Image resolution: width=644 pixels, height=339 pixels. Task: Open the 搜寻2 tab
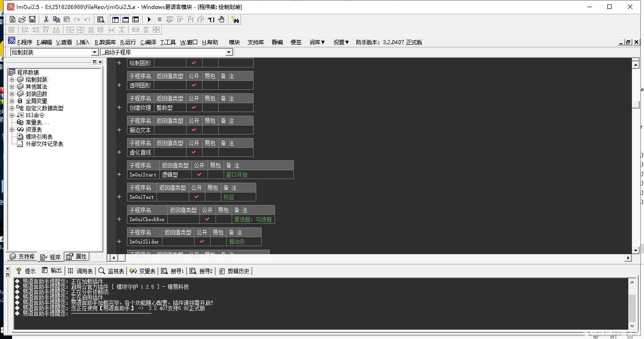click(x=201, y=271)
